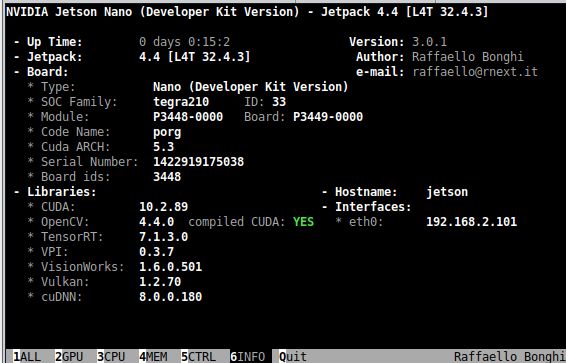The width and height of the screenshot is (566, 363).
Task: Click the green YES for compiled CUDA
Action: pyautogui.click(x=303, y=222)
